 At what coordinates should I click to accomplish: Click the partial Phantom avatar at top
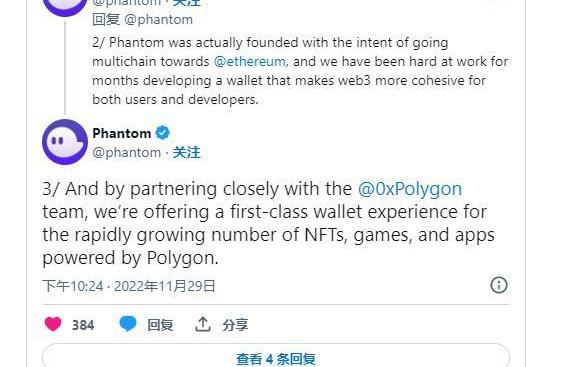[x=65, y=6]
